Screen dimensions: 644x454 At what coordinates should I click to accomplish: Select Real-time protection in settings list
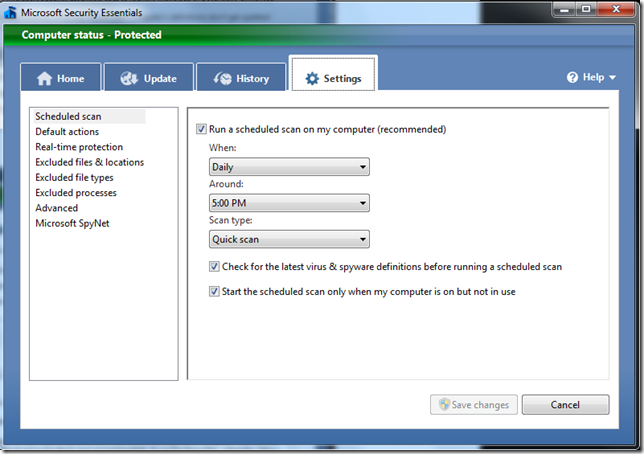[x=79, y=147]
